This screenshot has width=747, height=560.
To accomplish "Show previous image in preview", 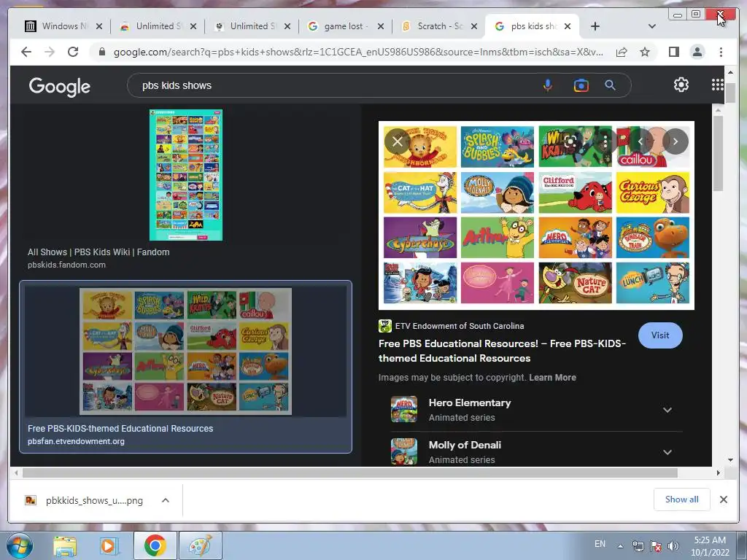I will coord(640,141).
